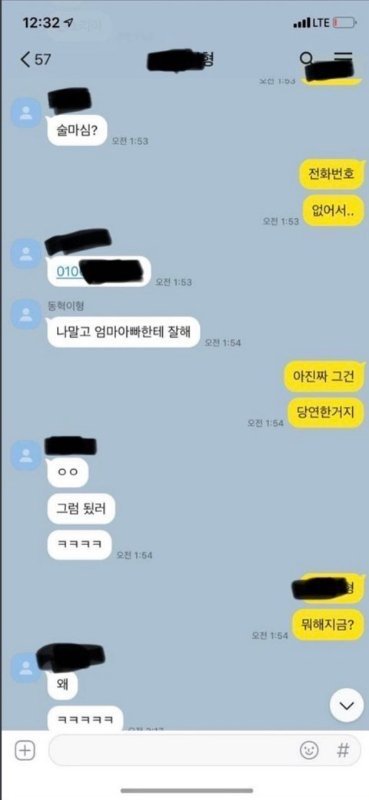The image size is (369, 800).
Task: Go back using the arrow next to 57
Action: (26, 59)
